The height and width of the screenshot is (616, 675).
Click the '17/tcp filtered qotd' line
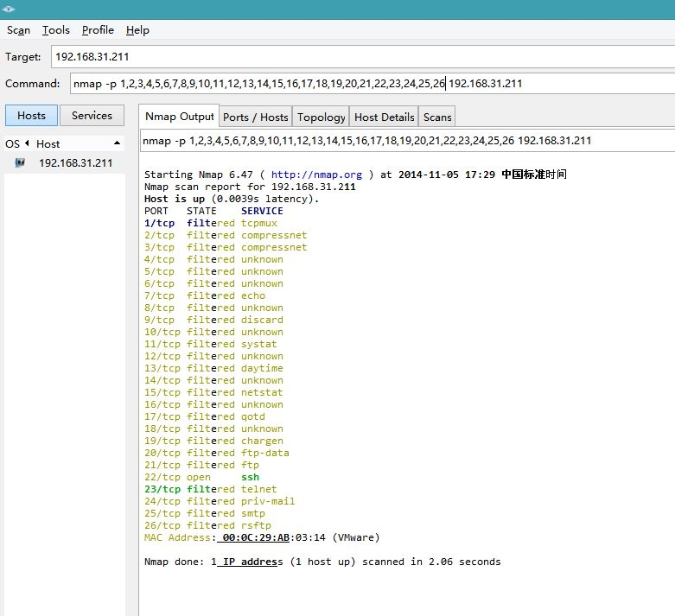coord(205,416)
